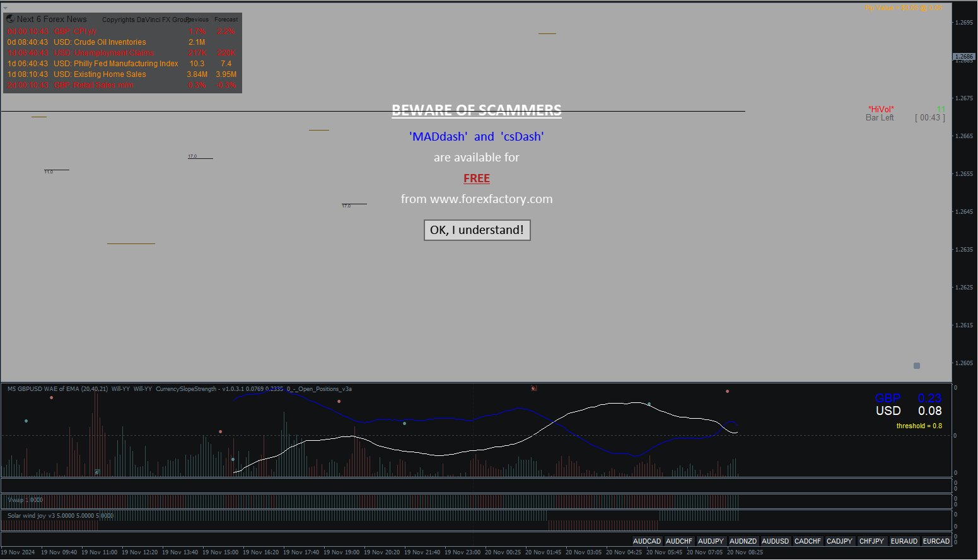Image resolution: width=978 pixels, height=560 pixels.
Task: Click the forecast value 3.95M
Action: pos(226,74)
